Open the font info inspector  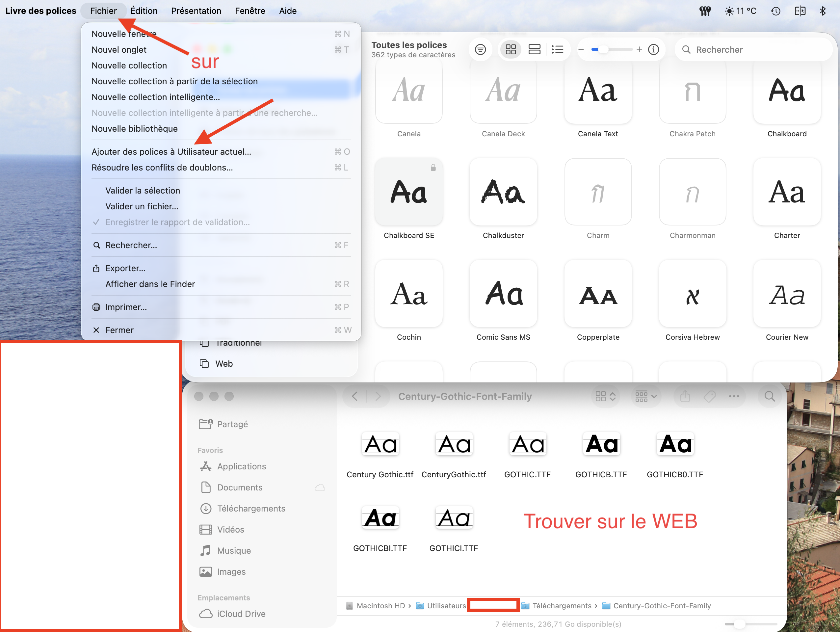point(653,49)
